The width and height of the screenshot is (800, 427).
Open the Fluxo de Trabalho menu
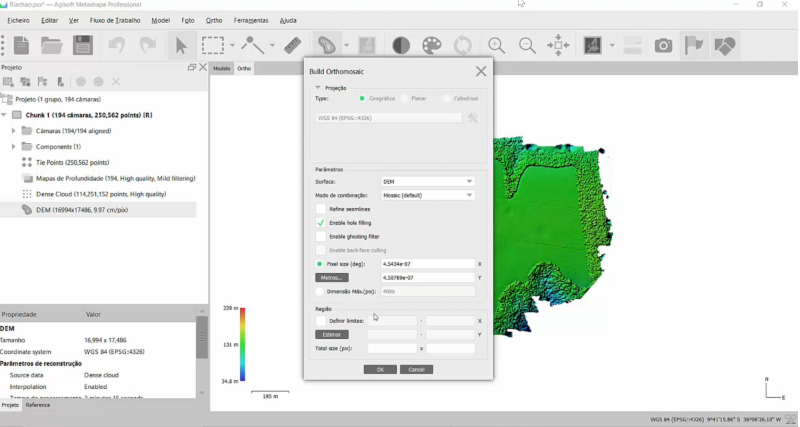coord(115,20)
